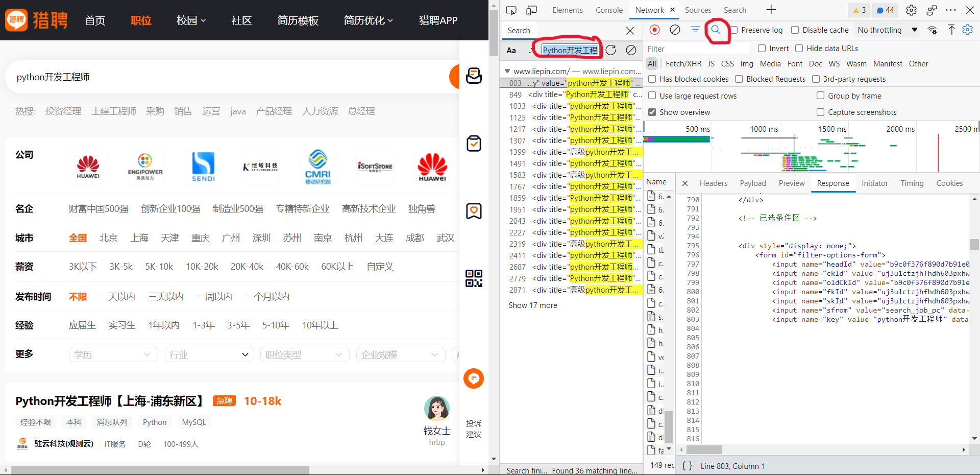Click the warnings count badge showing 3
The height and width of the screenshot is (475, 980).
tap(860, 10)
